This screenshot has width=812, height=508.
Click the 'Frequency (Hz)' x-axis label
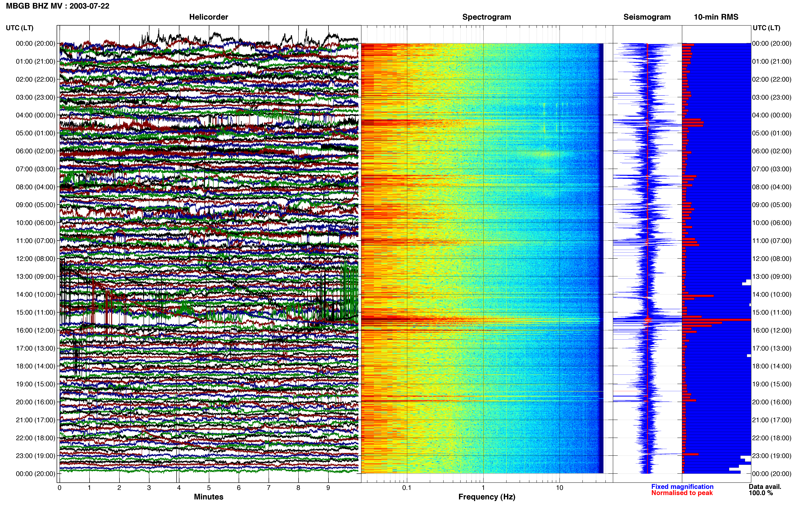pyautogui.click(x=487, y=497)
